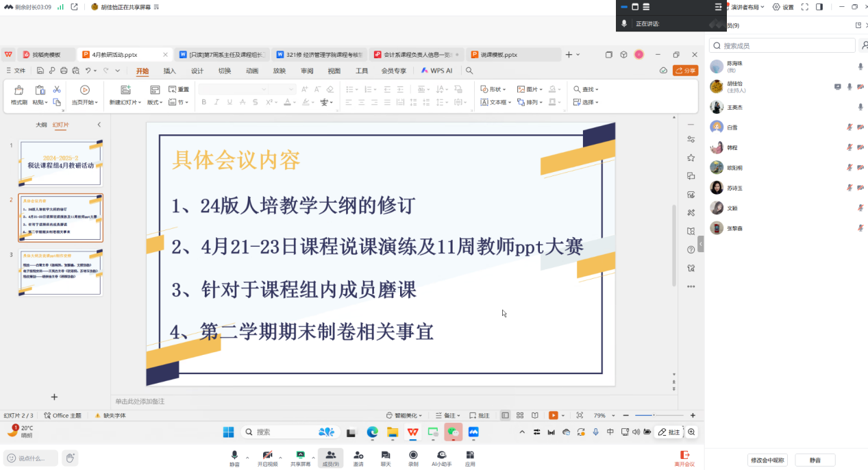Click the 共享屏幕 share screen icon
Screen dimensions: 868x470
pos(300,455)
